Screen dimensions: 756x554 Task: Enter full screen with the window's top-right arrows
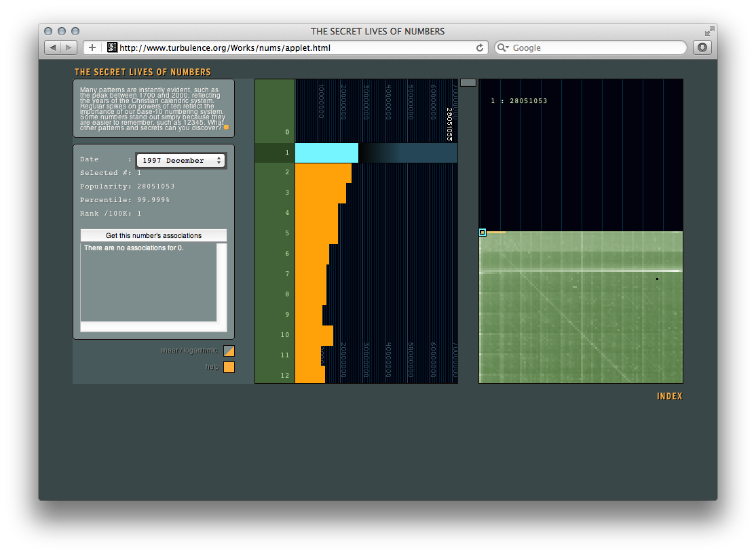click(x=709, y=31)
